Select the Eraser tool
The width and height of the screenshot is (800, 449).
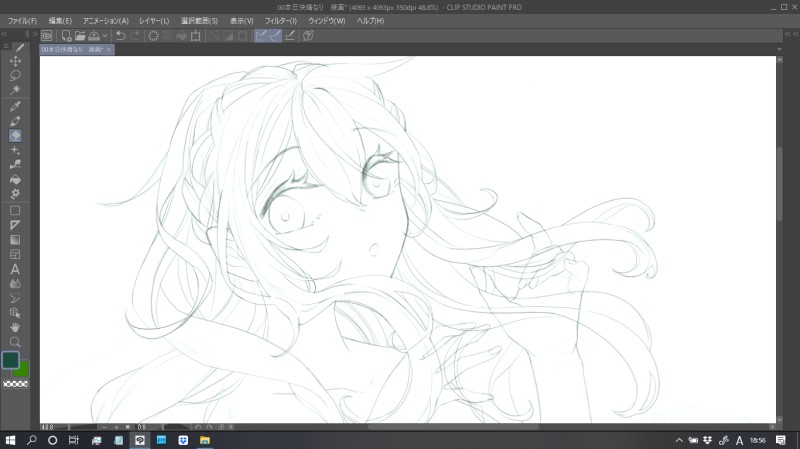tap(15, 136)
